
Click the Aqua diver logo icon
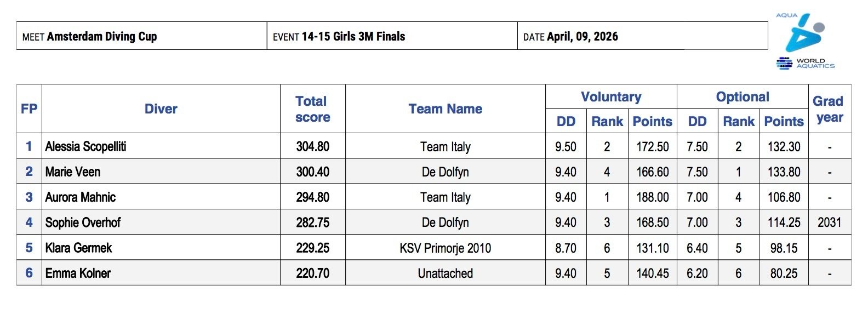pyautogui.click(x=803, y=33)
